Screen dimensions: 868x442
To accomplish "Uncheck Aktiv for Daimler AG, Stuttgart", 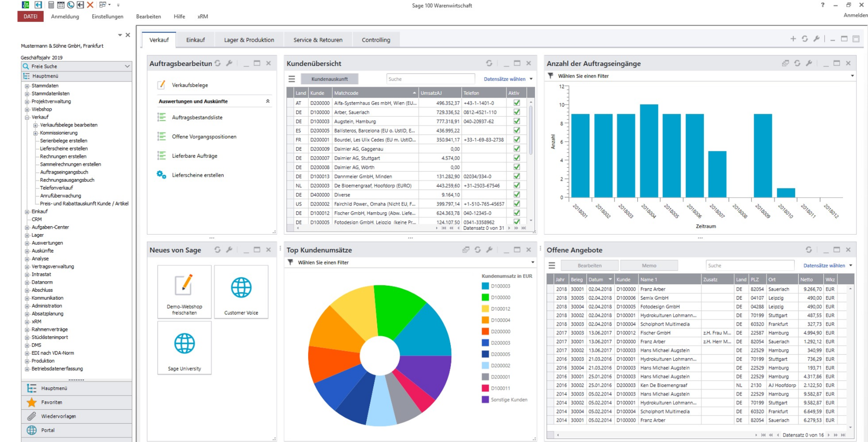I will coord(516,158).
